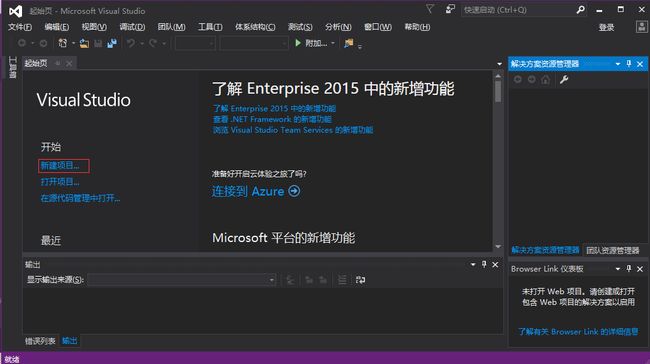
Task: Click the Visual Studio logo in title bar
Action: pyautogui.click(x=15, y=11)
